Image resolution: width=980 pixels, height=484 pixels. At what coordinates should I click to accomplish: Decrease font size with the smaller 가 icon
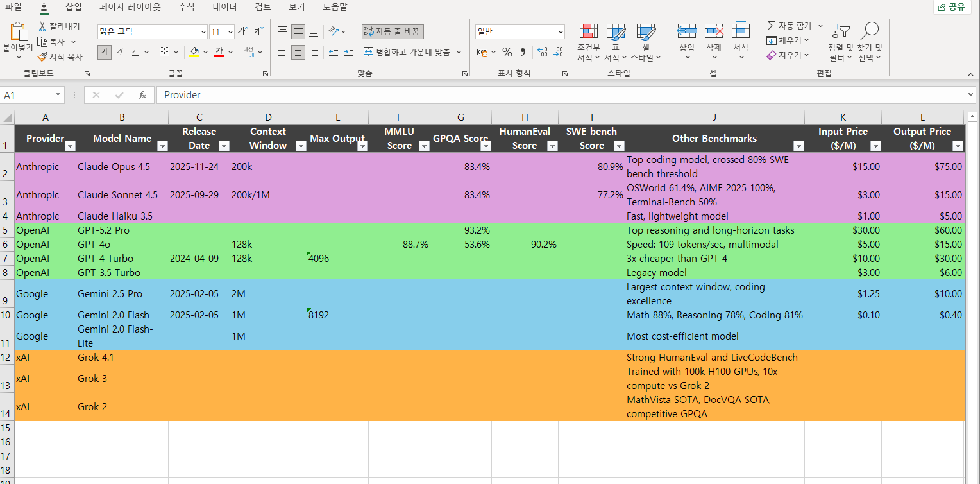[x=258, y=31]
